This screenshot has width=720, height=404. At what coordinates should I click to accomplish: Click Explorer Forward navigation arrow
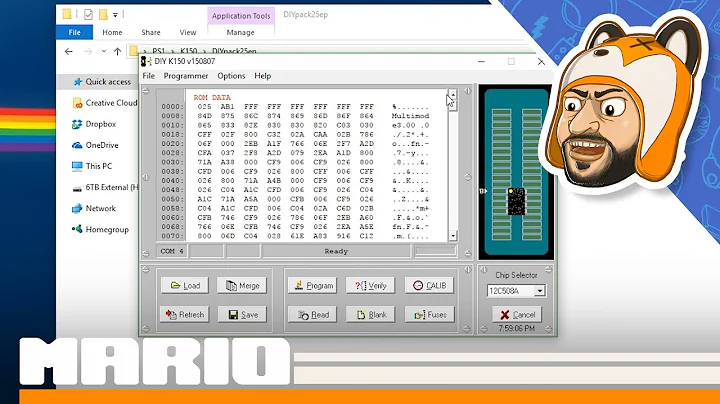point(88,51)
